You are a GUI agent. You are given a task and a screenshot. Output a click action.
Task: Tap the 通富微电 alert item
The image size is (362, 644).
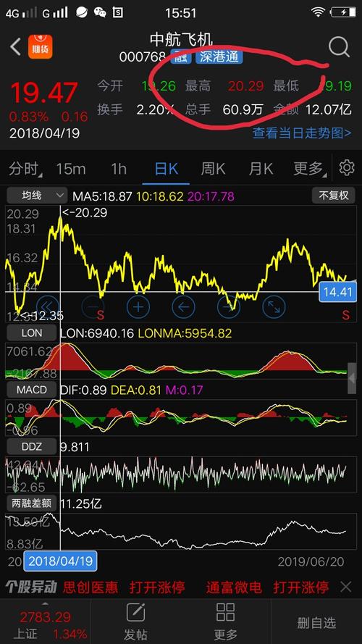(234, 587)
